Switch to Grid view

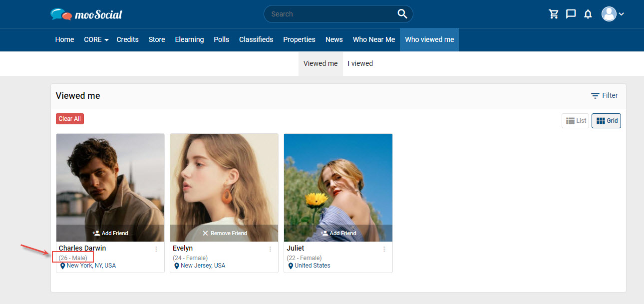pos(606,121)
